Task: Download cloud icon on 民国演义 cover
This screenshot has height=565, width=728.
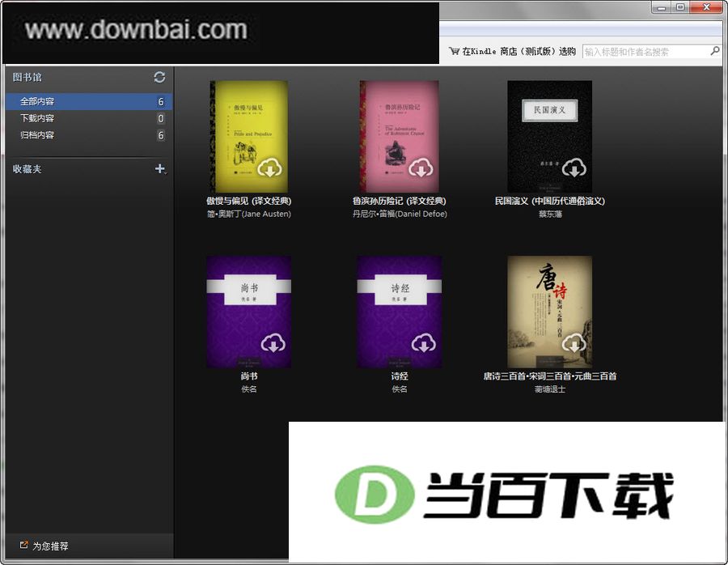Action: coord(574,168)
